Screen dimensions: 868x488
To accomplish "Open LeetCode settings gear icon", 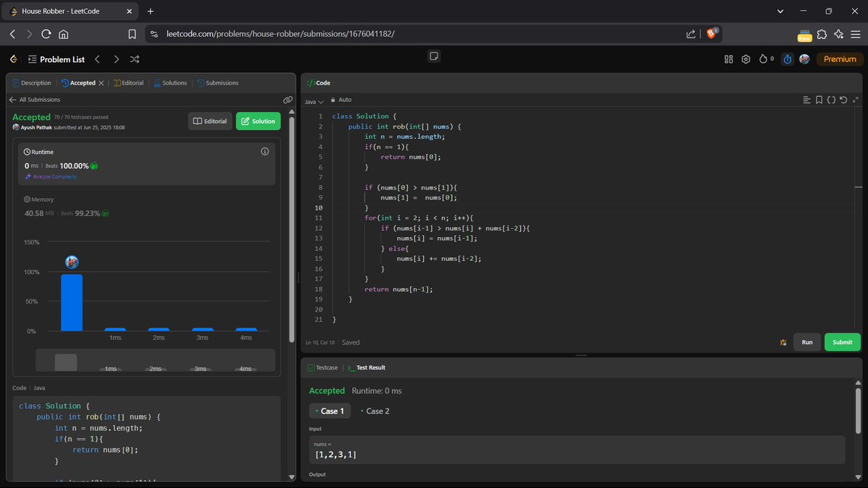I will coord(746,59).
